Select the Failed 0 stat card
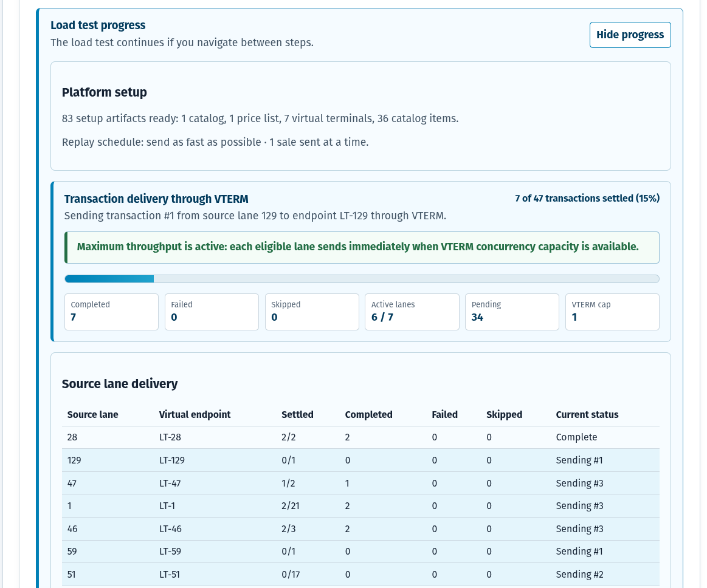Image resolution: width=707 pixels, height=588 pixels. 212,312
